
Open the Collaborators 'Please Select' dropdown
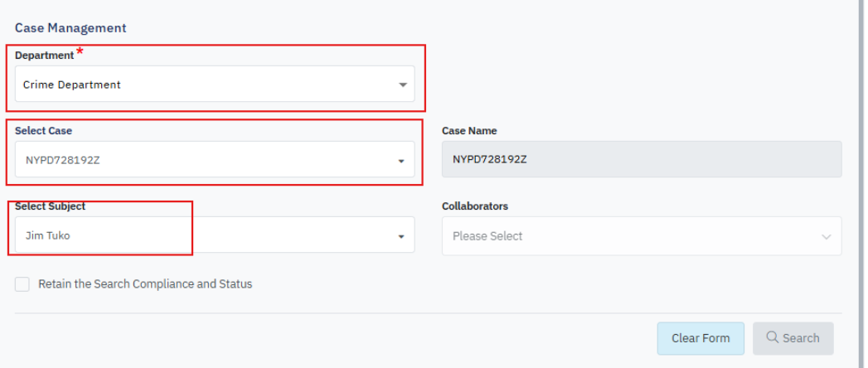630,236
